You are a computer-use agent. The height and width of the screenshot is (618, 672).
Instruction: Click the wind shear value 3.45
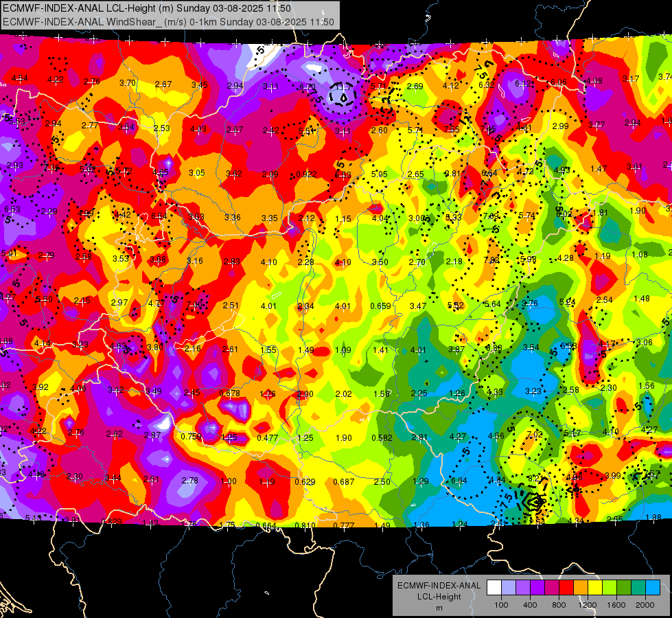(200, 85)
